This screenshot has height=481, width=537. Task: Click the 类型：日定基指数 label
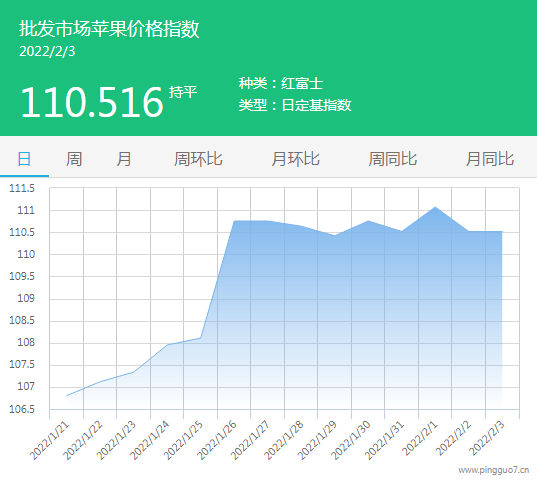click(295, 105)
